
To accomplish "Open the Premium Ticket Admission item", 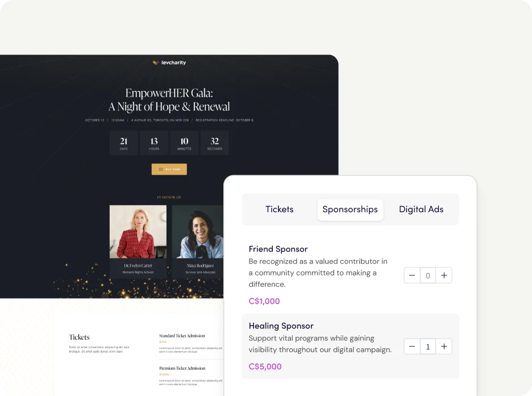I will [182, 368].
